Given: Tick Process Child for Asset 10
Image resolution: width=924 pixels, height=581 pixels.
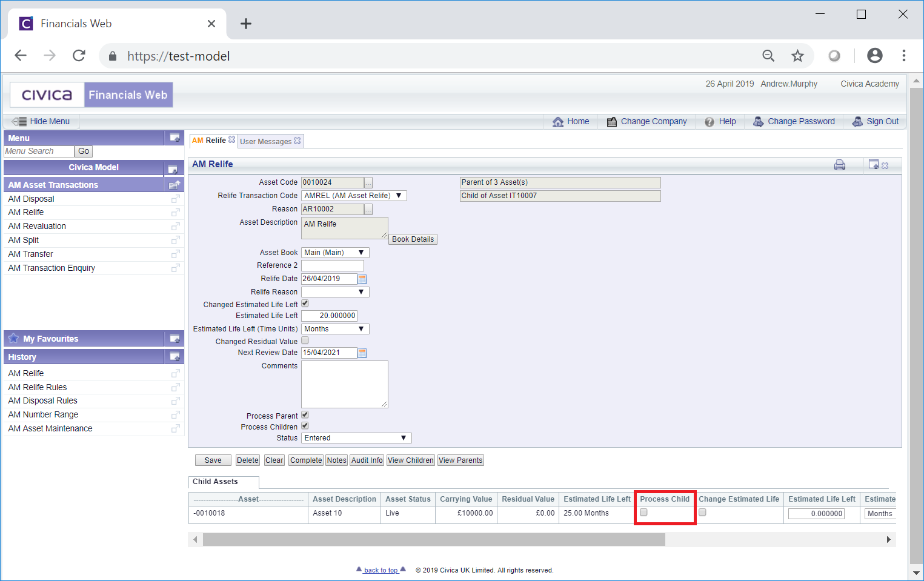Looking at the screenshot, I should point(643,512).
